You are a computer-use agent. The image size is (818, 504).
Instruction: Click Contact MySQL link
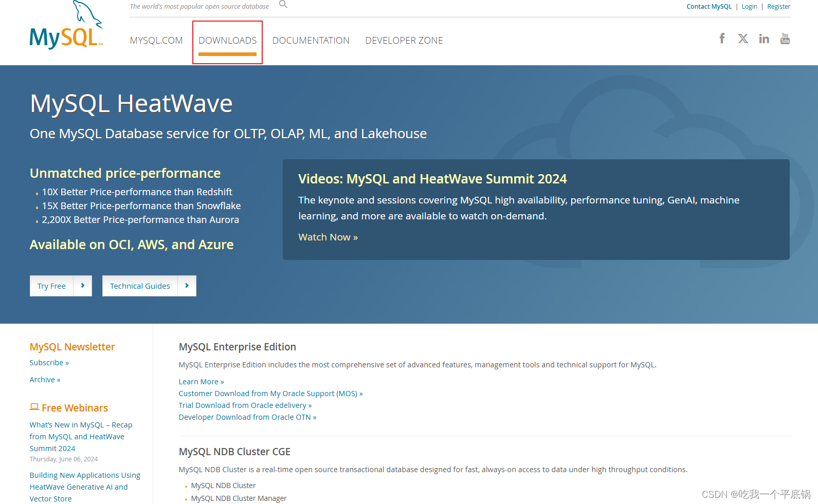click(x=709, y=7)
